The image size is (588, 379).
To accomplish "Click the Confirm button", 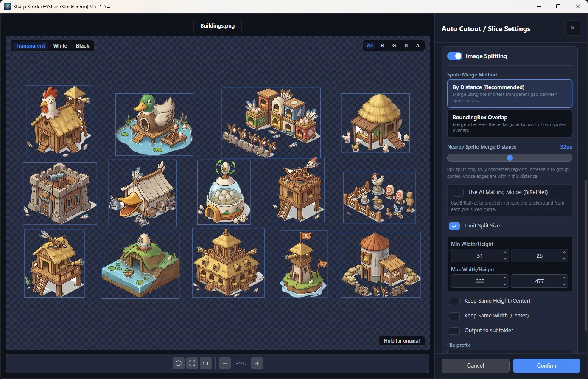I will tap(546, 365).
